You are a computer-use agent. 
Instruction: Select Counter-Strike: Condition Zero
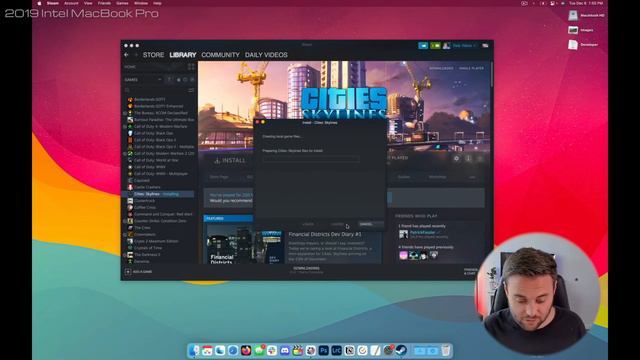[160, 221]
